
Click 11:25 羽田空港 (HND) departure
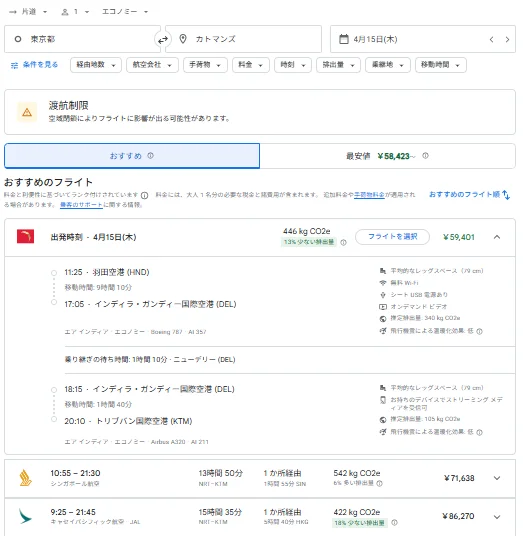point(107,272)
